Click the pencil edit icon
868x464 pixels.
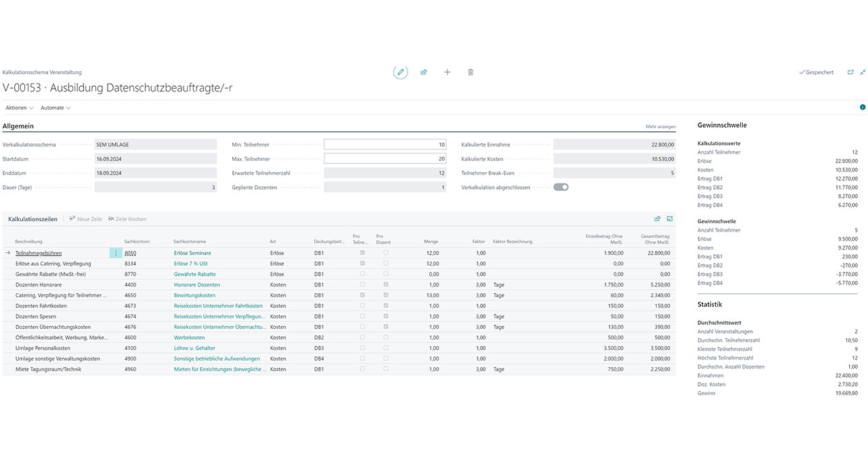click(x=400, y=72)
